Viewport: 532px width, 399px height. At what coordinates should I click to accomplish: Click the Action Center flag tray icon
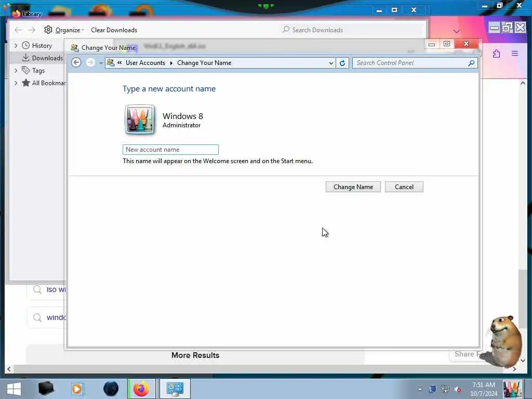click(x=432, y=389)
